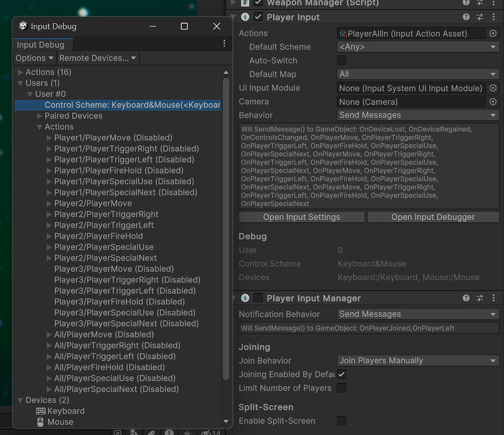Open the Options menu in Input Debug
The width and height of the screenshot is (504, 435).
click(34, 58)
